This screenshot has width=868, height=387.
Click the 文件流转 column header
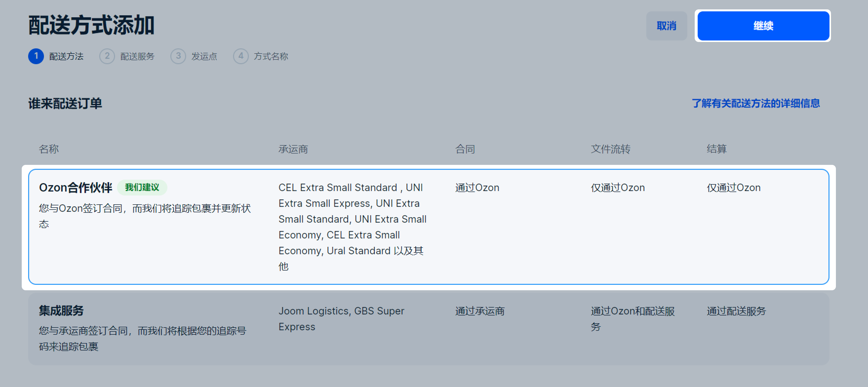610,149
